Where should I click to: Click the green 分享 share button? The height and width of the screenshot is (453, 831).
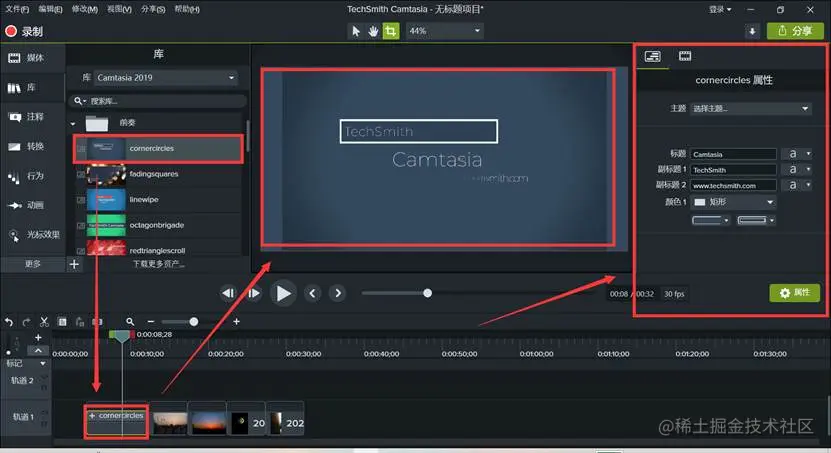tap(795, 31)
